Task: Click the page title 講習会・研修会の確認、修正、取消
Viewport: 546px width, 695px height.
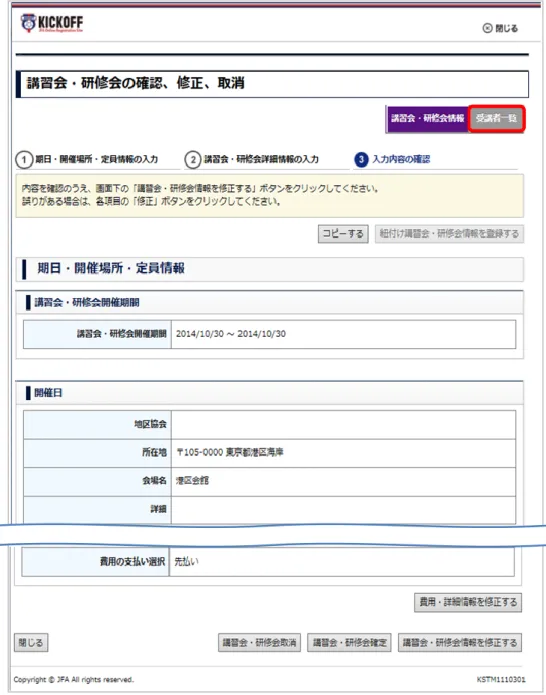Action: coord(135,83)
